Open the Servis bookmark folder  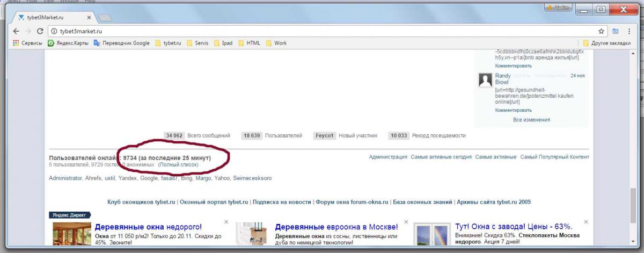(197, 43)
